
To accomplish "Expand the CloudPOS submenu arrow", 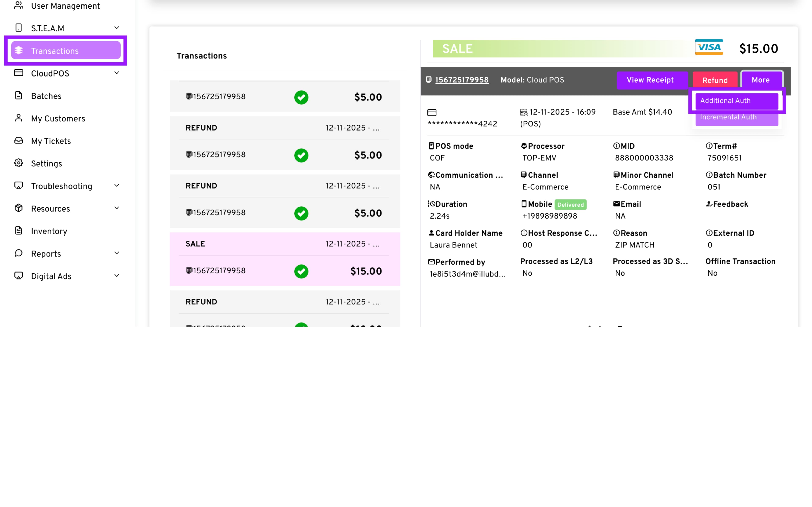I will [x=117, y=73].
